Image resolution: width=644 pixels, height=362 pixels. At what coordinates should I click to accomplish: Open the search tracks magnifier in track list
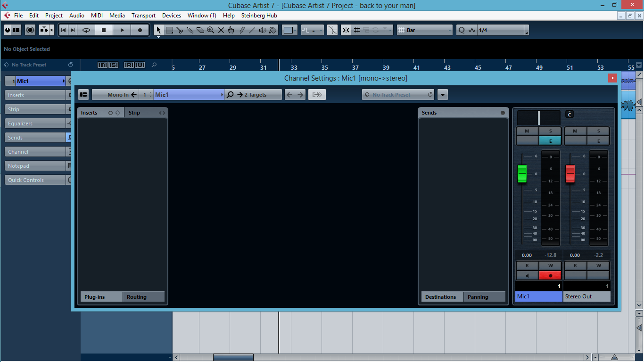point(154,65)
